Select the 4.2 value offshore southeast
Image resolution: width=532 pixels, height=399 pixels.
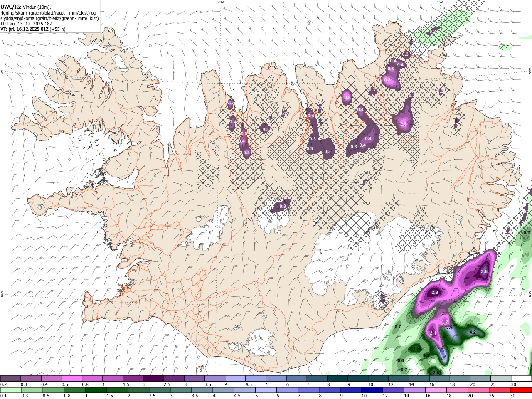point(472,332)
